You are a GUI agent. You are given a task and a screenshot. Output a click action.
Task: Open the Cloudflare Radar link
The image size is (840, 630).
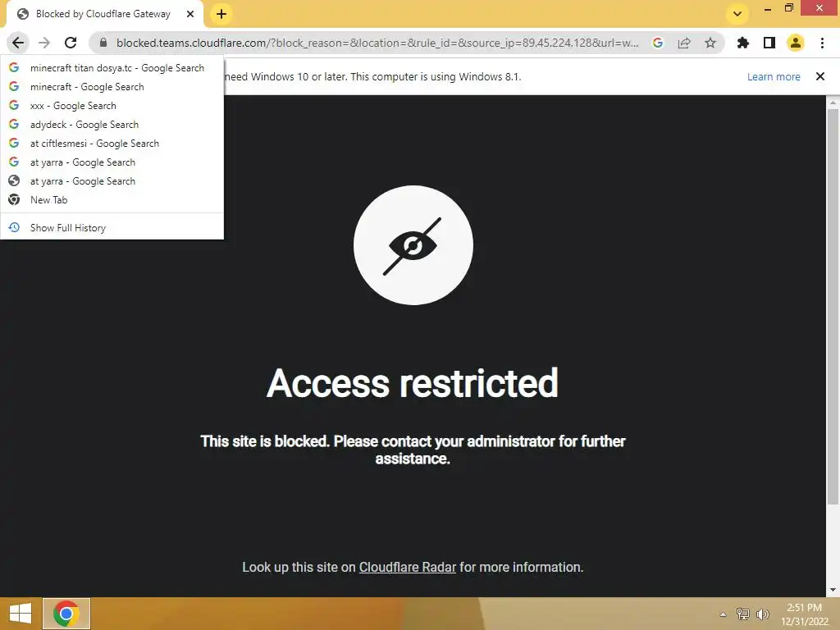[x=407, y=568]
